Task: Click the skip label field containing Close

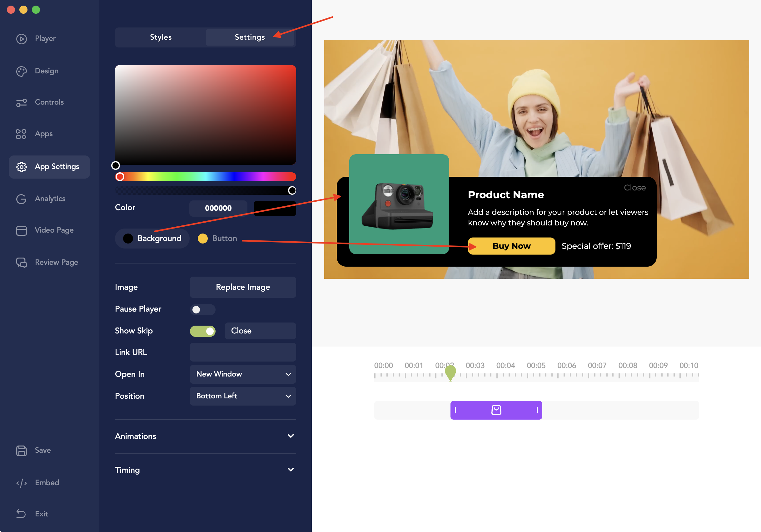Action: pyautogui.click(x=260, y=331)
